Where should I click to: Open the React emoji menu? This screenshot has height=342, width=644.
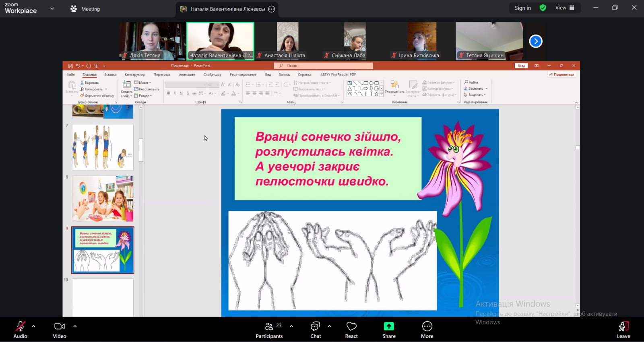[351, 330]
